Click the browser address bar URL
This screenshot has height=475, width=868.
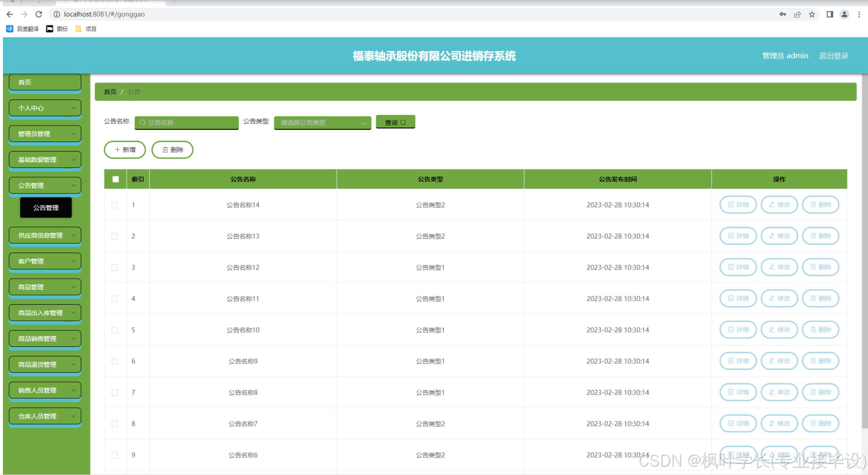click(104, 14)
